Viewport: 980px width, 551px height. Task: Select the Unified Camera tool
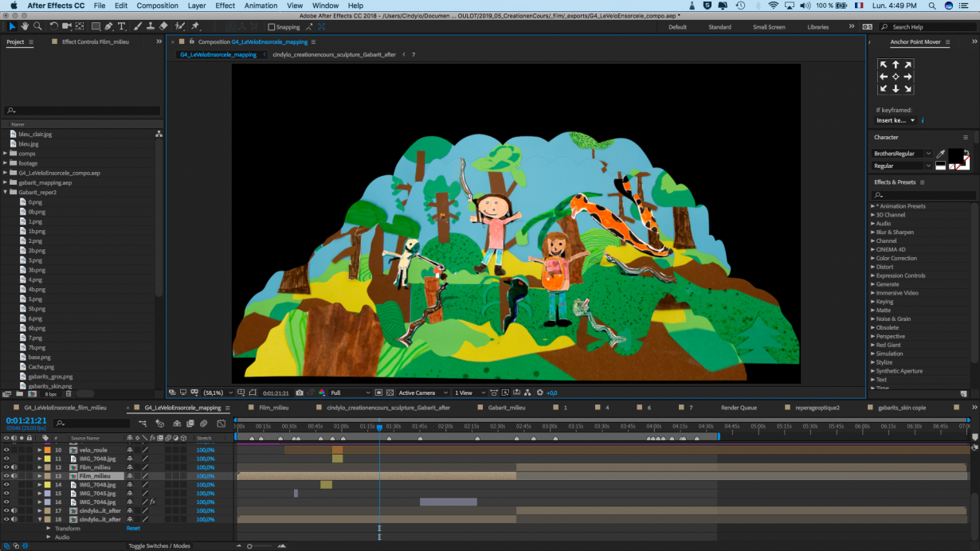click(x=67, y=26)
